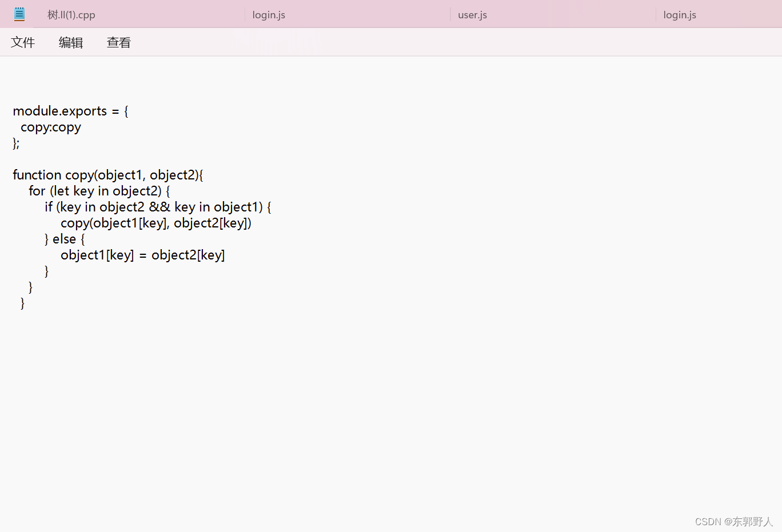Open the 文件 menu
The width and height of the screenshot is (782, 532).
pos(23,42)
